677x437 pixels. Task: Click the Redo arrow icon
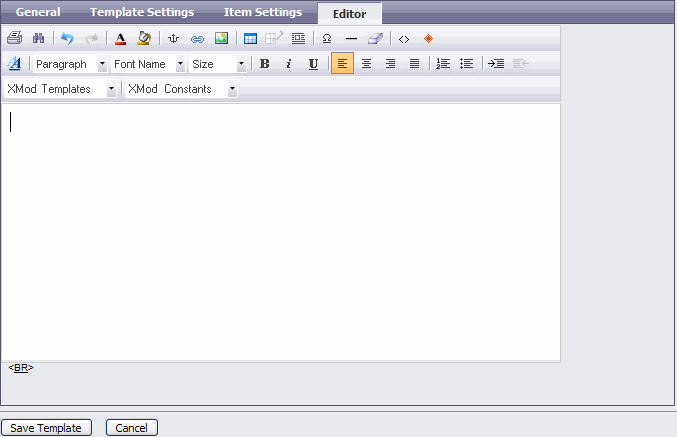tap(92, 38)
